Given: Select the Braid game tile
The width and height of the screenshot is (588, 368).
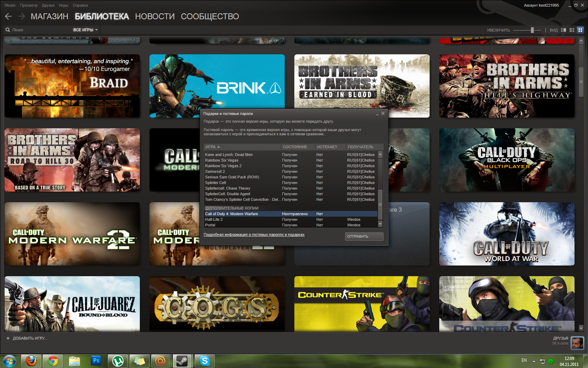Looking at the screenshot, I should click(72, 86).
